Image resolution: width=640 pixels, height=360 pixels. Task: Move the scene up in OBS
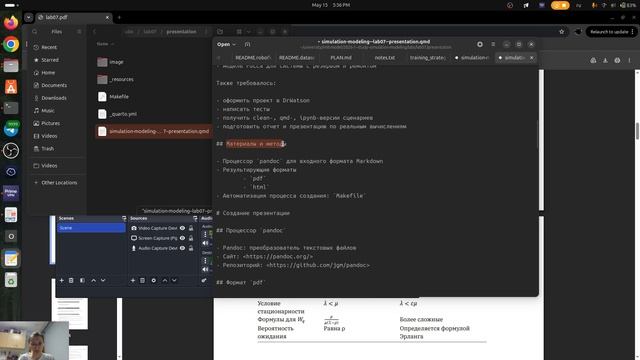tap(93, 280)
